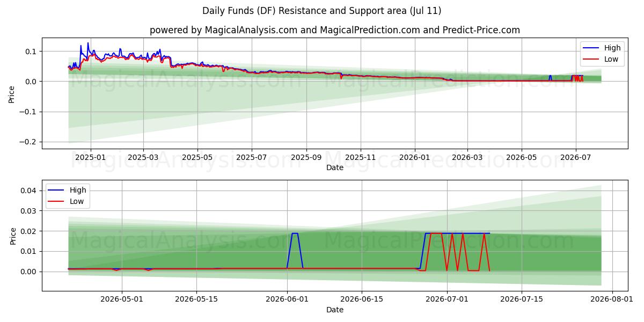Click the '-0.2' y-axis label
644x322 pixels.
[x=29, y=142]
